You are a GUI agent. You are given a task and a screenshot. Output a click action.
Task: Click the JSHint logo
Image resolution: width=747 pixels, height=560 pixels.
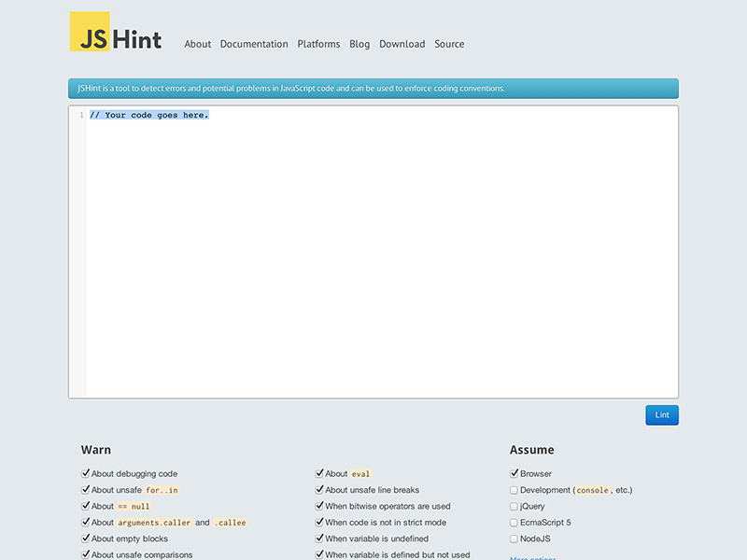coord(116,32)
